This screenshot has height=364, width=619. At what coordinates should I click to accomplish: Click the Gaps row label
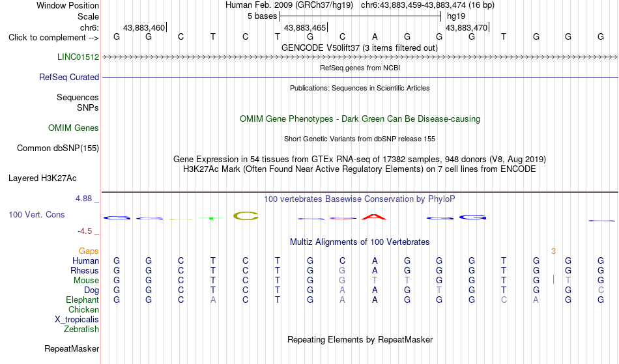pyautogui.click(x=89, y=251)
